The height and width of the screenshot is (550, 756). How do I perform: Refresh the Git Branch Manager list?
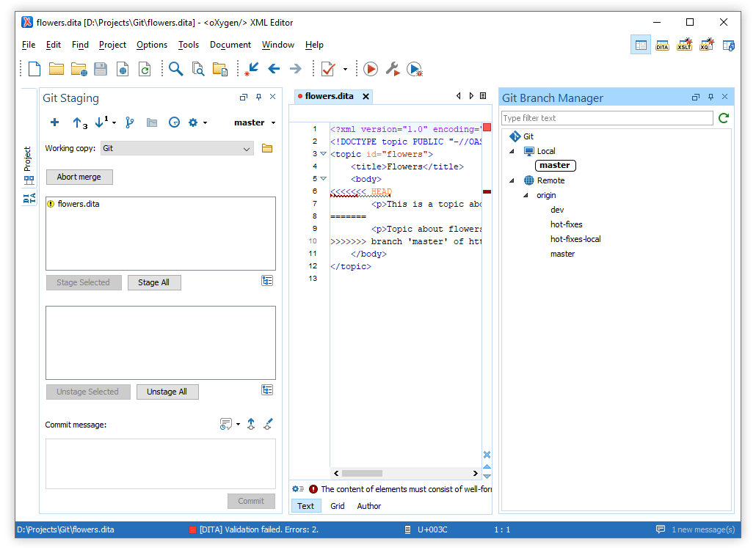724,118
